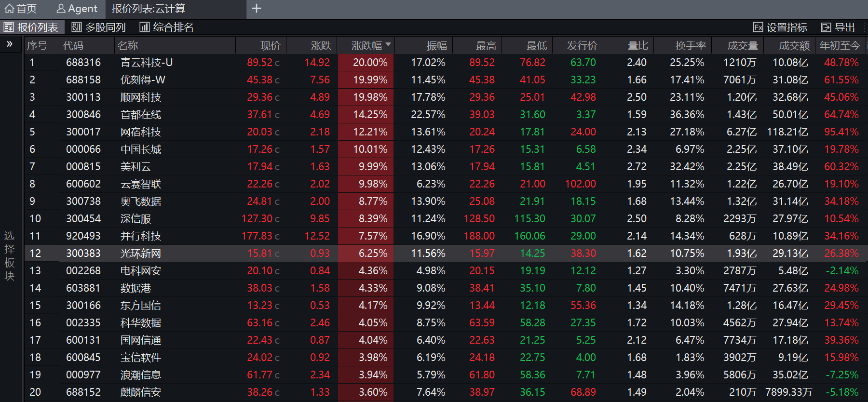The width and height of the screenshot is (868, 402).
Task: Open 多股同列 multi-stock view
Action: [99, 27]
